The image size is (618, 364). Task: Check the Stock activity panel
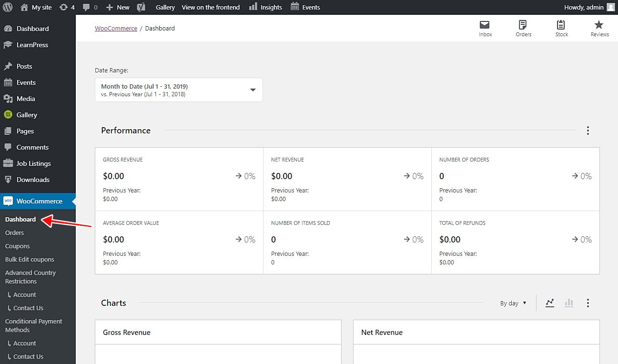(x=561, y=28)
